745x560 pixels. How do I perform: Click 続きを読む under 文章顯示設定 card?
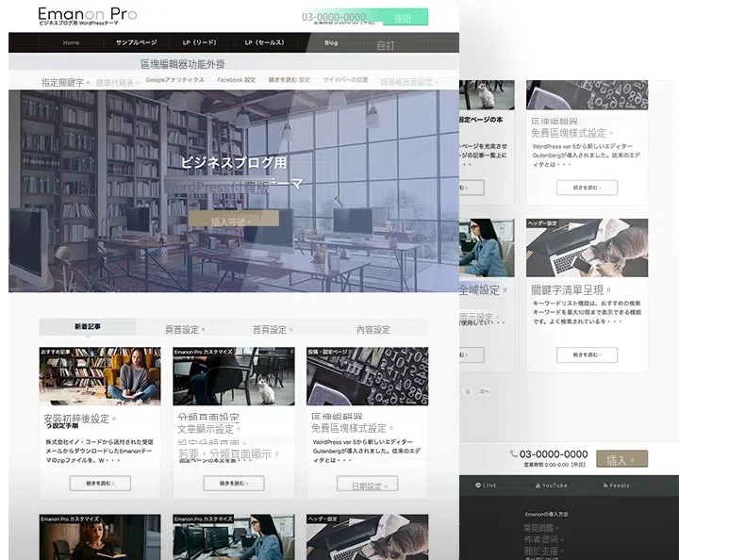(234, 483)
